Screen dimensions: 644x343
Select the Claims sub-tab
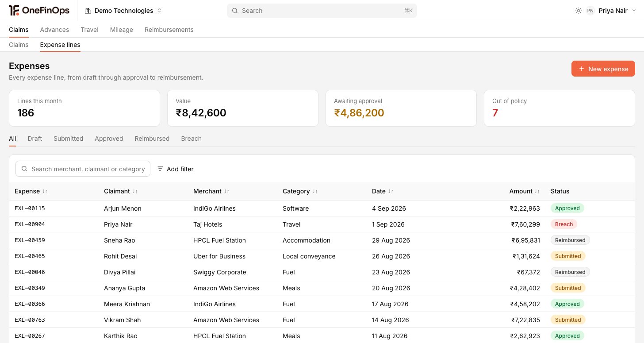[x=19, y=45]
